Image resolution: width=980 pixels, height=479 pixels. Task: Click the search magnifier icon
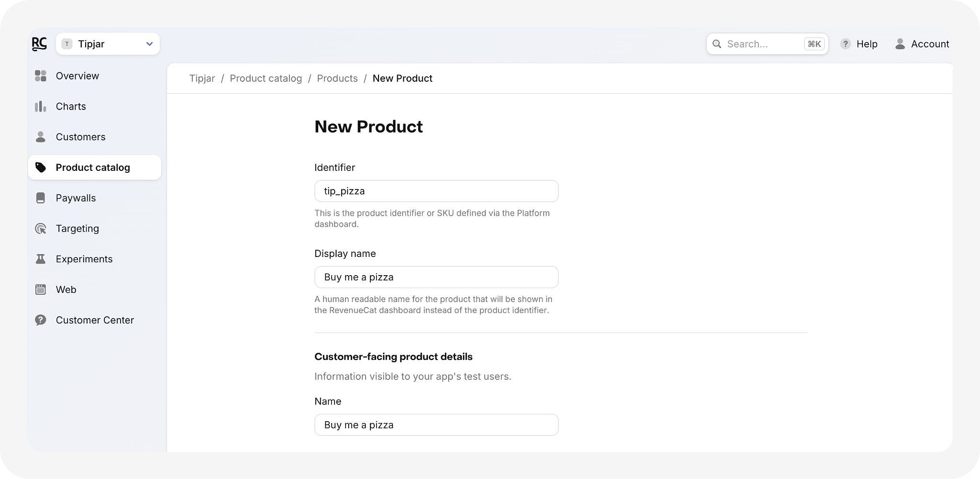tap(717, 44)
